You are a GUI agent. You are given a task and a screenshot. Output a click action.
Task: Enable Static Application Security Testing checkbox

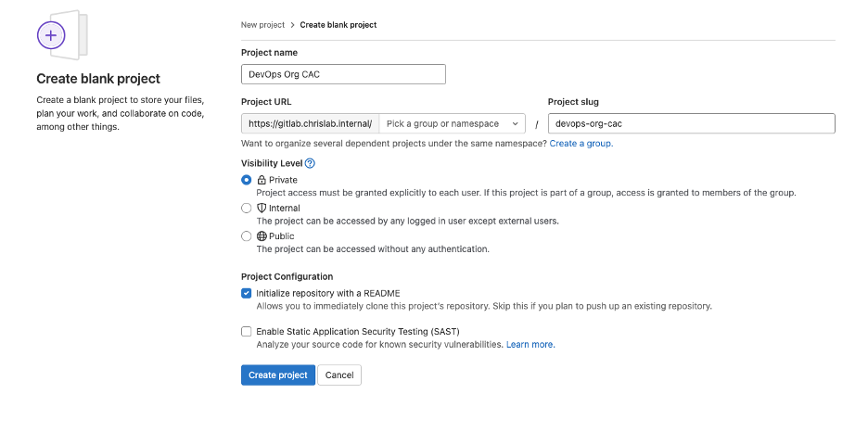click(x=247, y=331)
